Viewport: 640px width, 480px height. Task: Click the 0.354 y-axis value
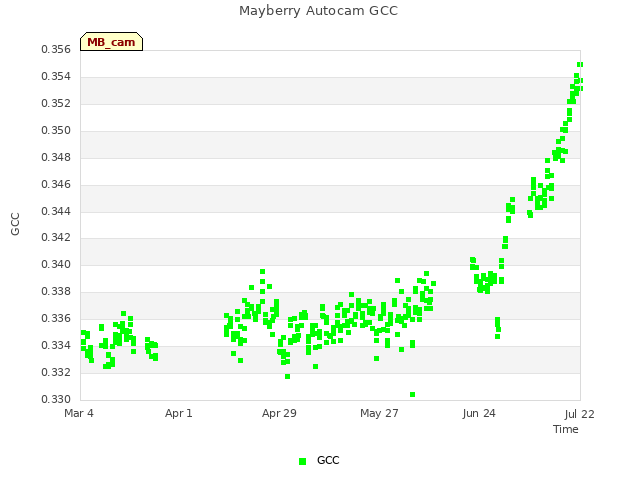[x=56, y=77]
